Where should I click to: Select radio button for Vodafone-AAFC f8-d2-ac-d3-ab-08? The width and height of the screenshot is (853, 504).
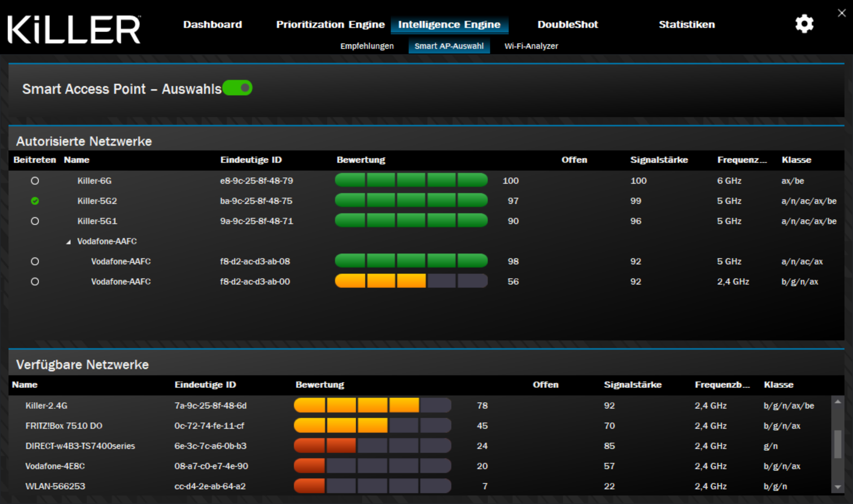(x=35, y=262)
